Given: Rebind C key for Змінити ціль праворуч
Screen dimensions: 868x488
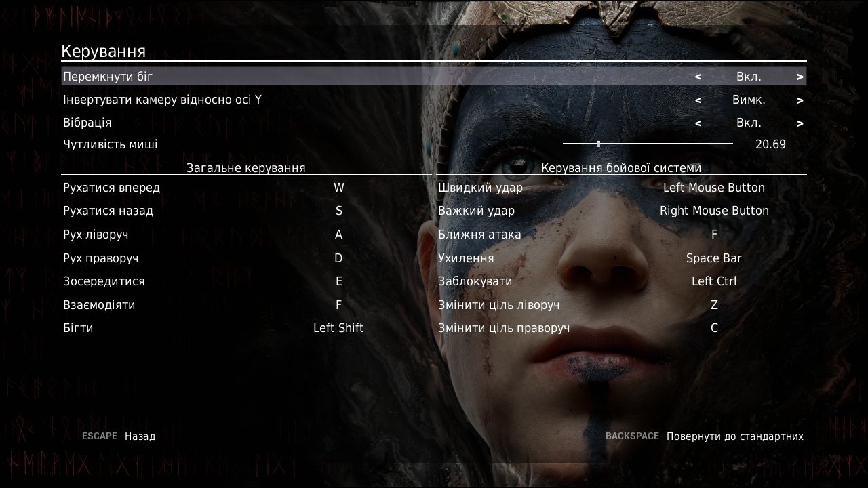Looking at the screenshot, I should point(714,328).
